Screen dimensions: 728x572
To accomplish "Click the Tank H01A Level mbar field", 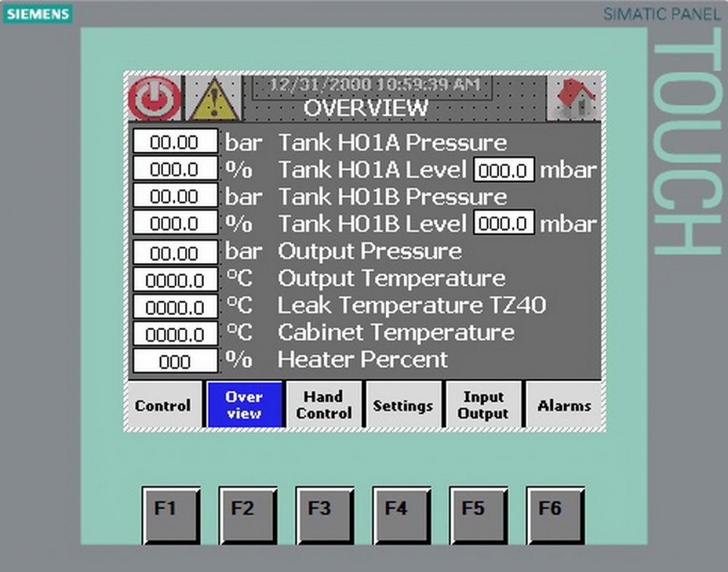I will click(504, 170).
